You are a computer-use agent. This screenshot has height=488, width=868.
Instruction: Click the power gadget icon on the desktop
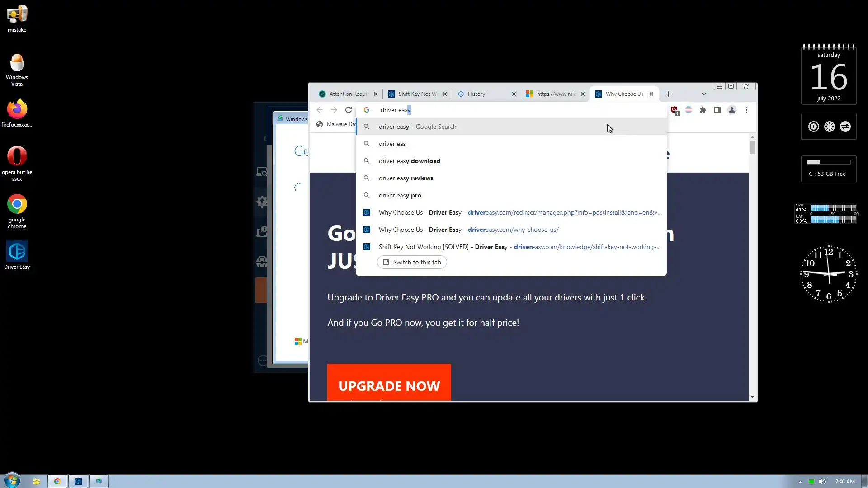coord(813,127)
